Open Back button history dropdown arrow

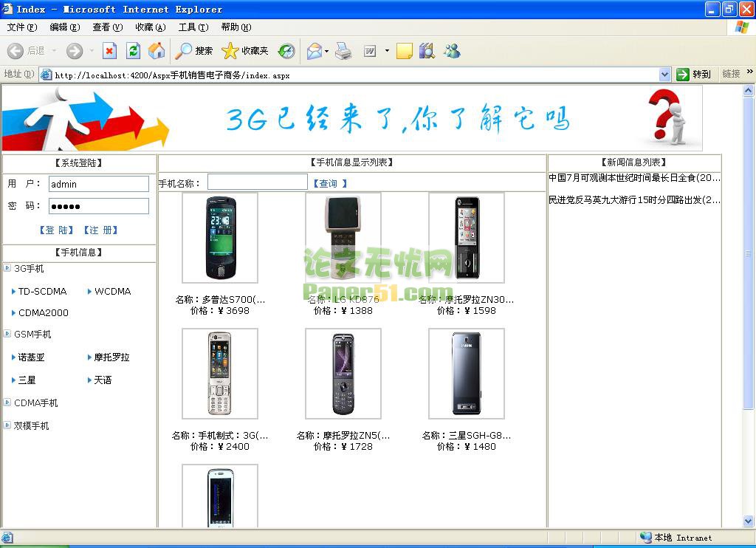[x=54, y=51]
